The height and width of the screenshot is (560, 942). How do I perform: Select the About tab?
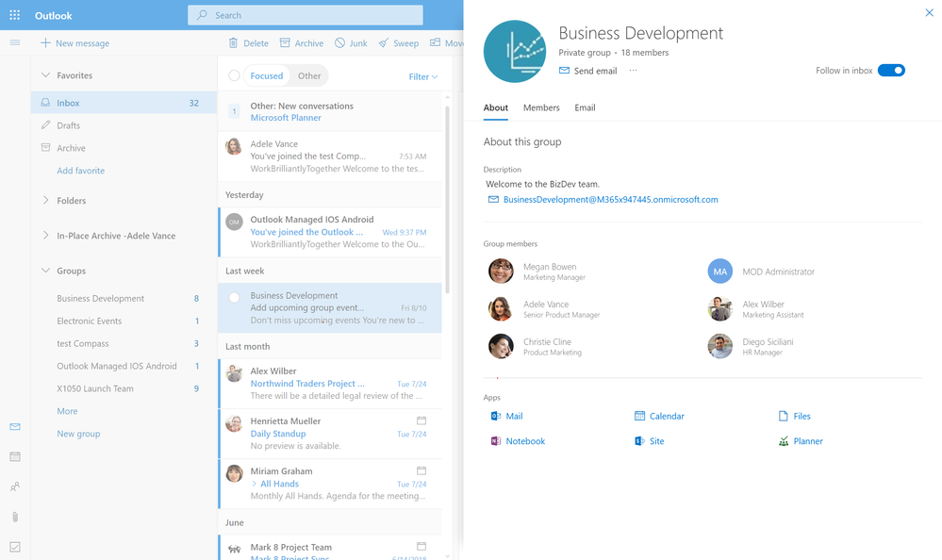click(x=496, y=107)
